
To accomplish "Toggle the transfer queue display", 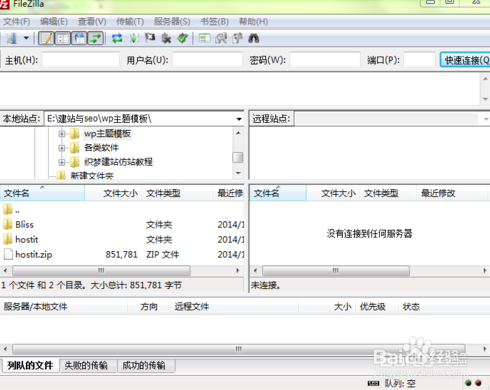I will 95,38.
